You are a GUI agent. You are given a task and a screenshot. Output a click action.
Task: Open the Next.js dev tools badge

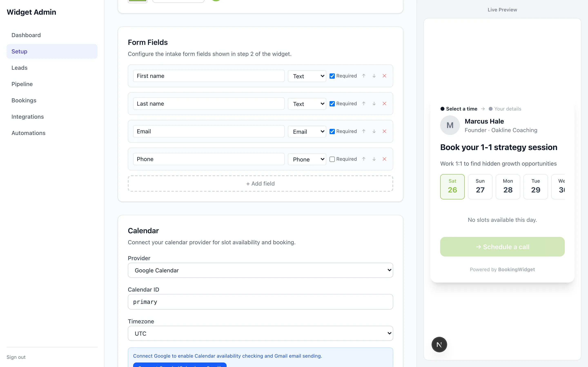pos(439,344)
